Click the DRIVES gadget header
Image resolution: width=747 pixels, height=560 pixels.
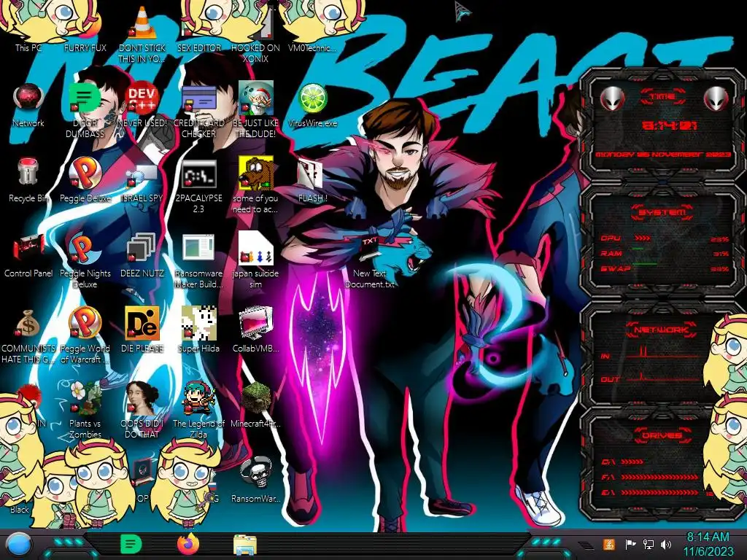662,435
